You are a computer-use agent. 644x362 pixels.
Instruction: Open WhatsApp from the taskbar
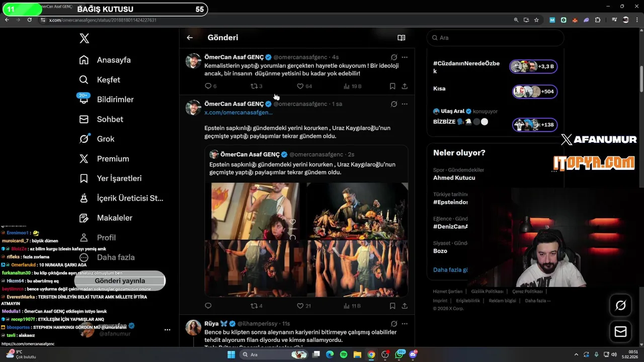tap(400, 354)
